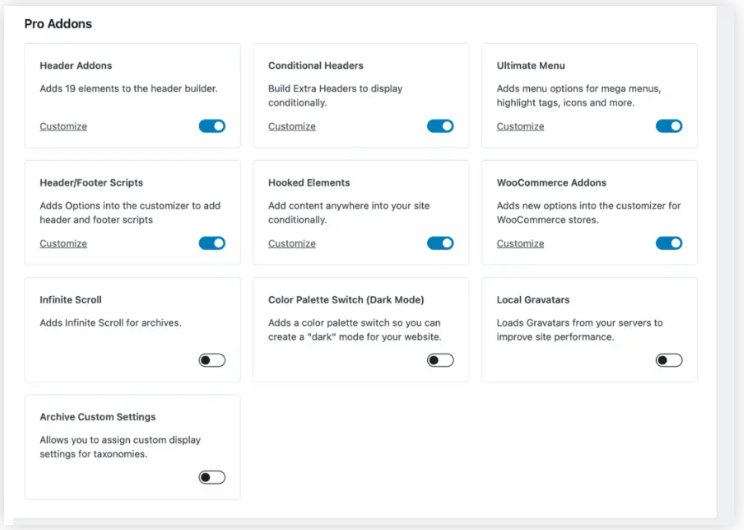Click the Archive Custom Settings card title
The width and height of the screenshot is (744, 530).
pyautogui.click(x=98, y=417)
